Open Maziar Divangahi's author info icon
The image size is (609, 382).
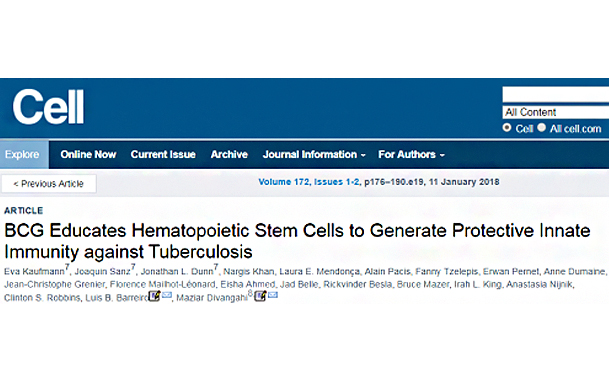pos(260,296)
